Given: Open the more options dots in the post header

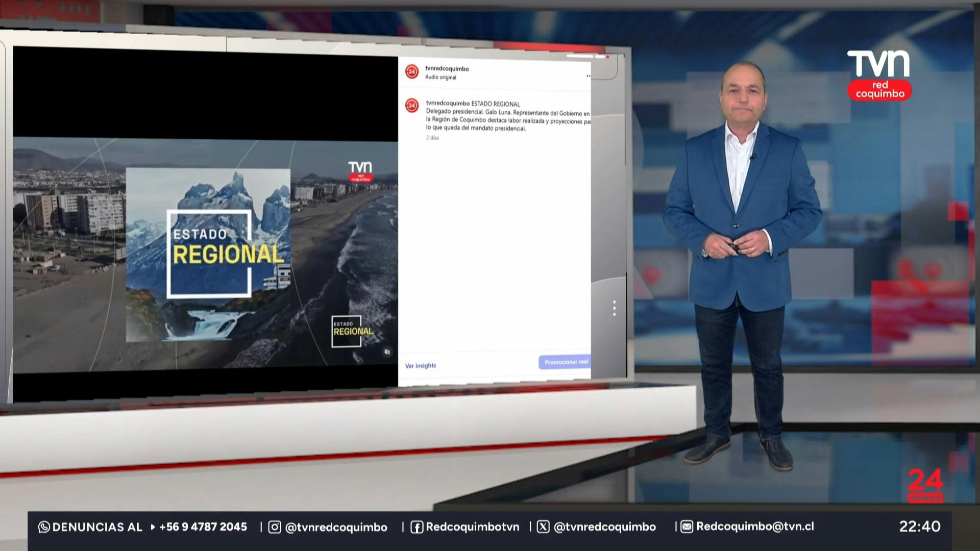Looking at the screenshot, I should point(588,76).
